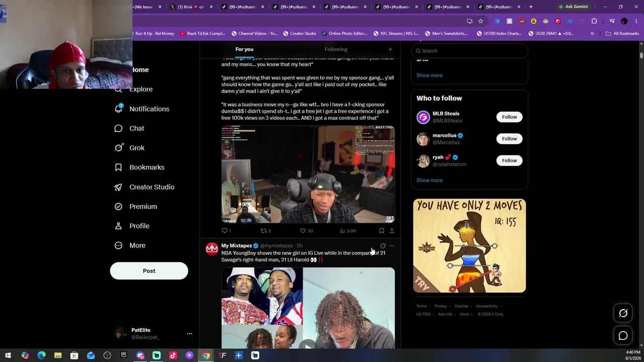644x362 pixels.
Task: Follow ryah
Action: pyautogui.click(x=509, y=160)
